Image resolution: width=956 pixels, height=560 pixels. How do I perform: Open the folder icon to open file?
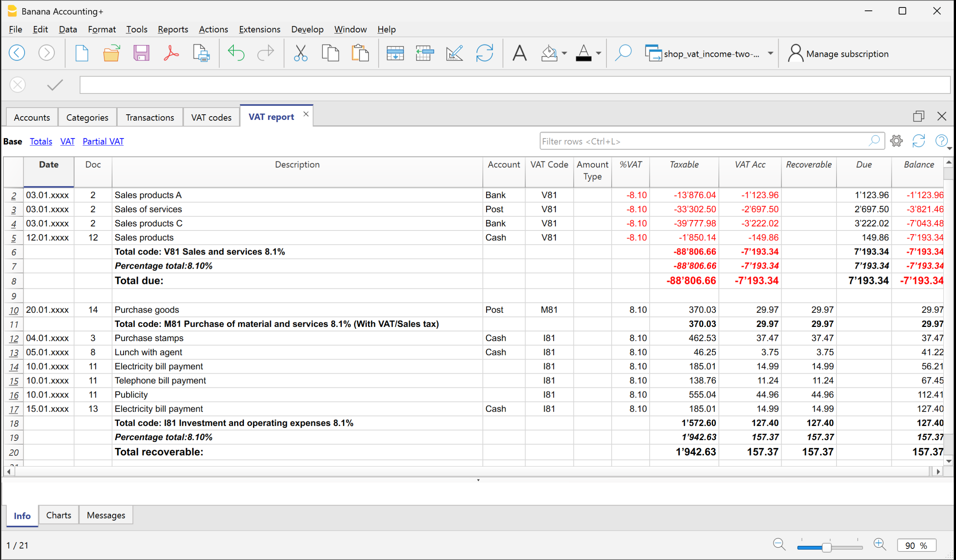click(x=111, y=53)
